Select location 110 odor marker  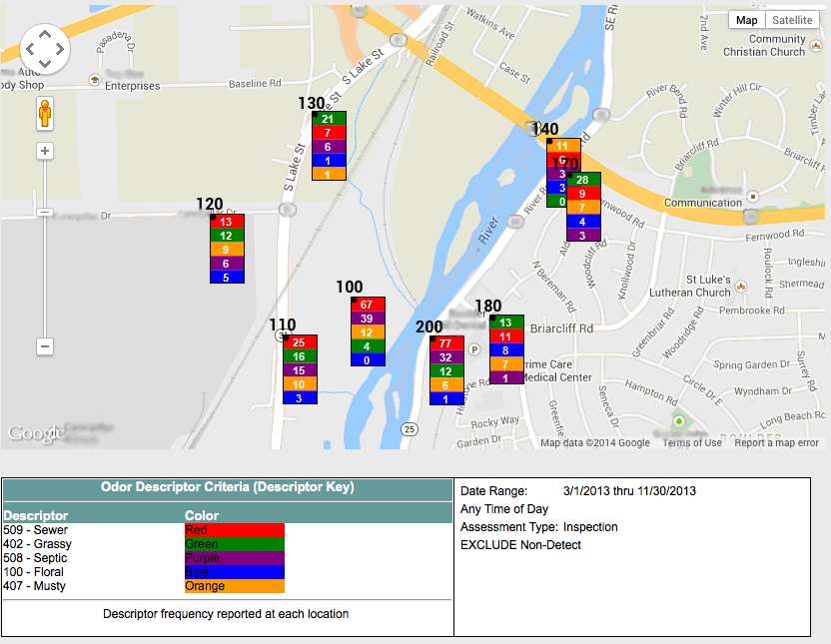pos(300,369)
